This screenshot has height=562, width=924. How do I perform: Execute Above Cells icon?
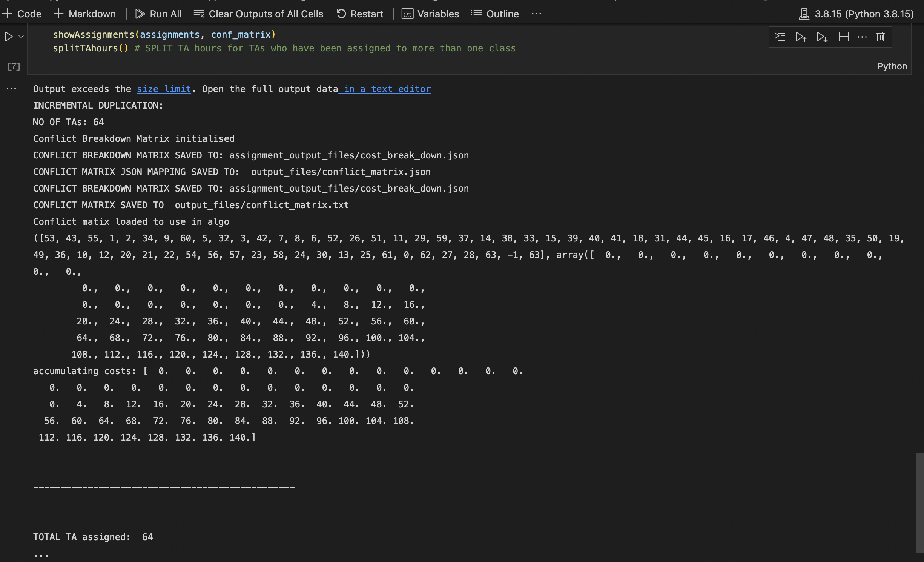click(x=801, y=37)
